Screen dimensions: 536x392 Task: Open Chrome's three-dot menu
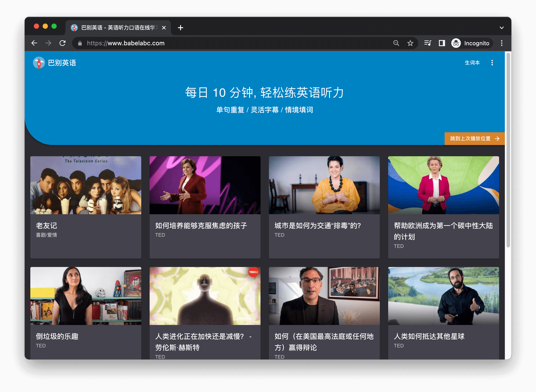501,43
